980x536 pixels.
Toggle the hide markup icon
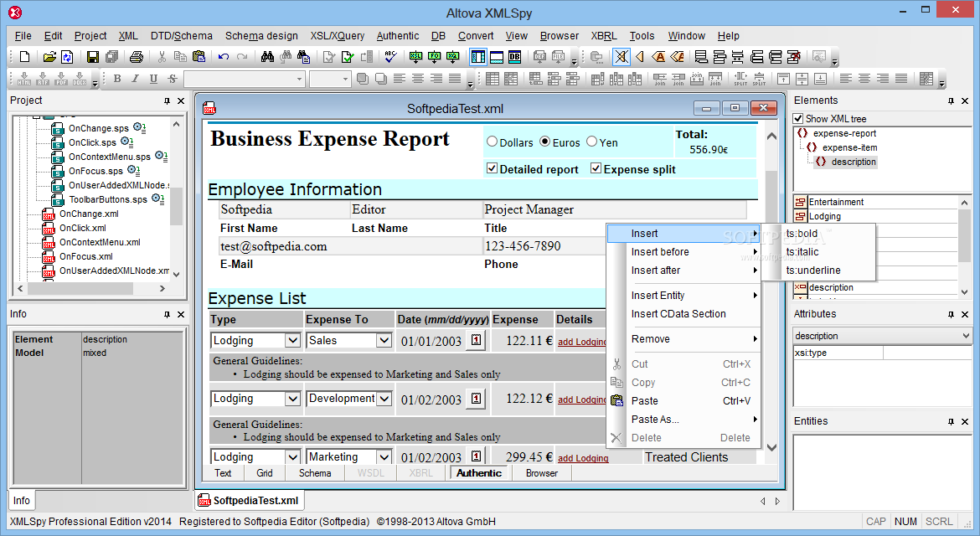(622, 57)
